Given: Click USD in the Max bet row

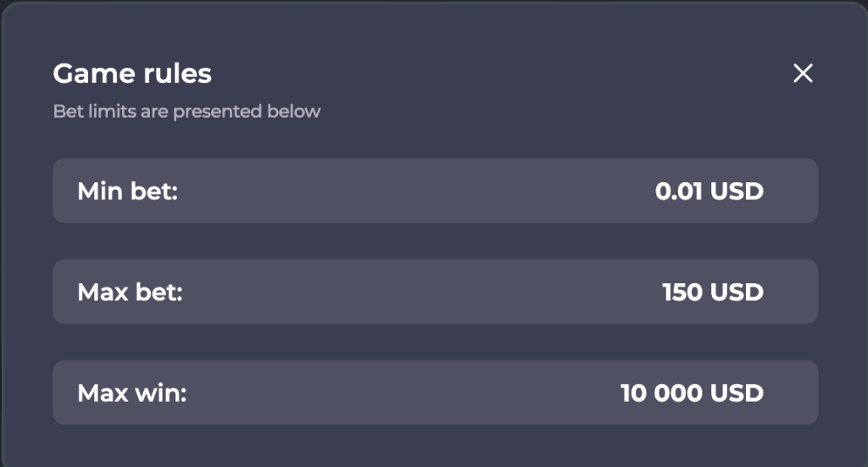Looking at the screenshot, I should pyautogui.click(x=737, y=292).
